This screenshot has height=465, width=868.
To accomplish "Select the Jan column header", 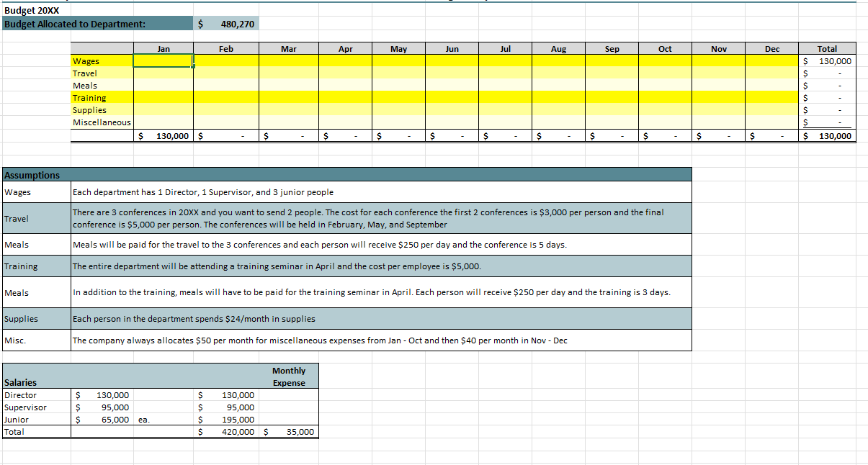I will pyautogui.click(x=164, y=49).
